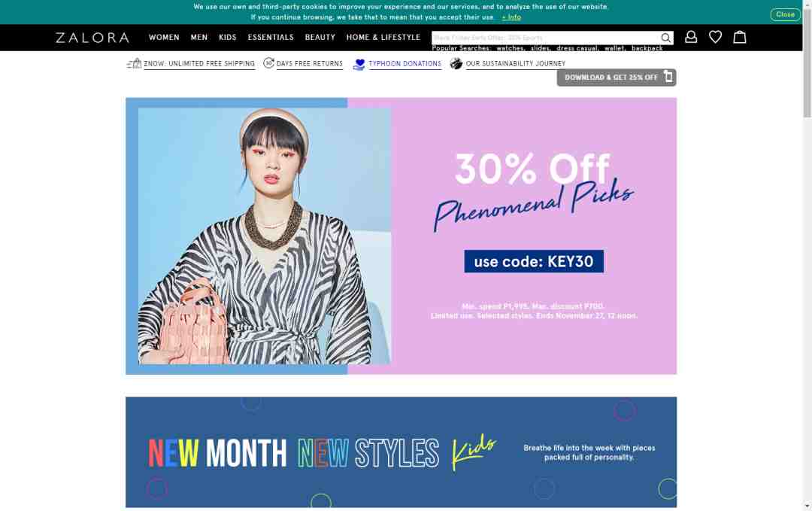
Task: Click the ZALORA logo
Action: click(92, 38)
